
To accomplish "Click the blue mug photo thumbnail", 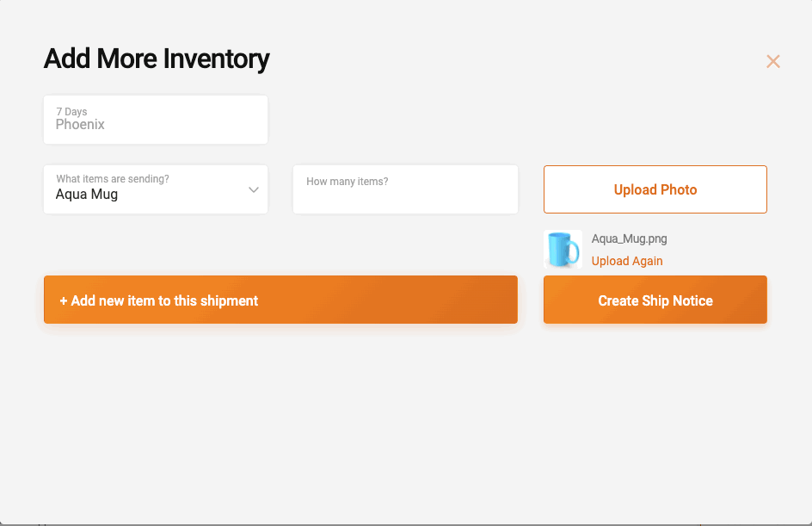I will point(563,249).
